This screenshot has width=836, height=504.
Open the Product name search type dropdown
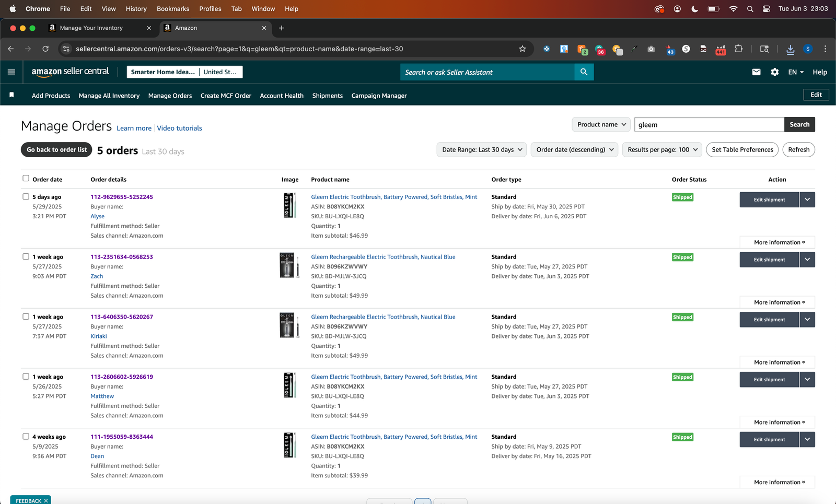tap(601, 124)
